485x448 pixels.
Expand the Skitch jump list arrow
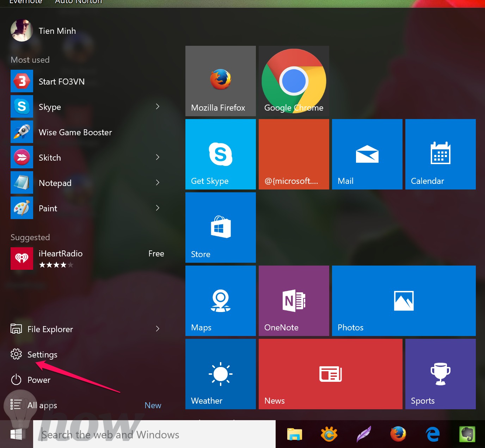(x=158, y=157)
